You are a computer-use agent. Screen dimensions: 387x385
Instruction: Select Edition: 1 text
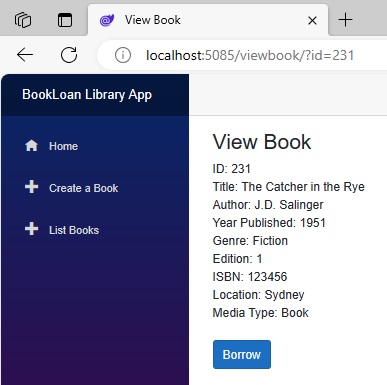click(238, 259)
